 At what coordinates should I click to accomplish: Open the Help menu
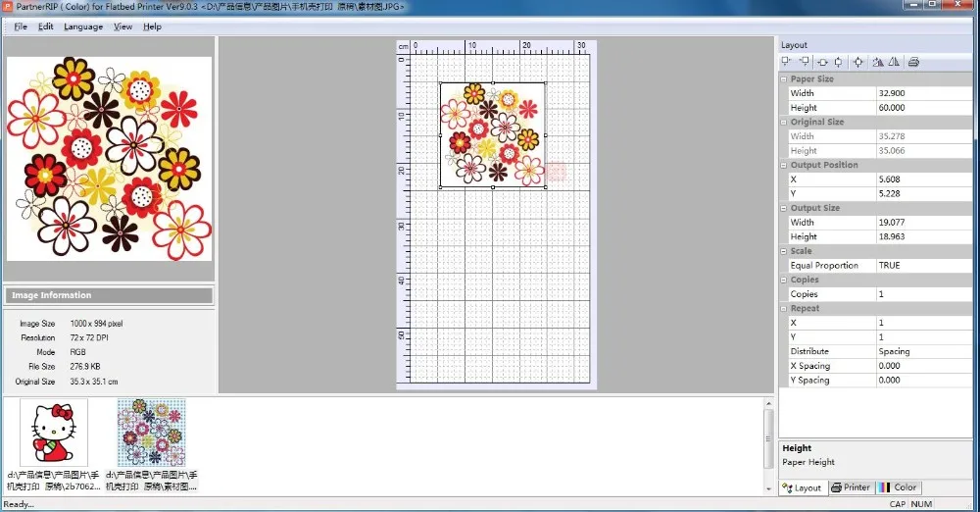pyautogui.click(x=152, y=26)
